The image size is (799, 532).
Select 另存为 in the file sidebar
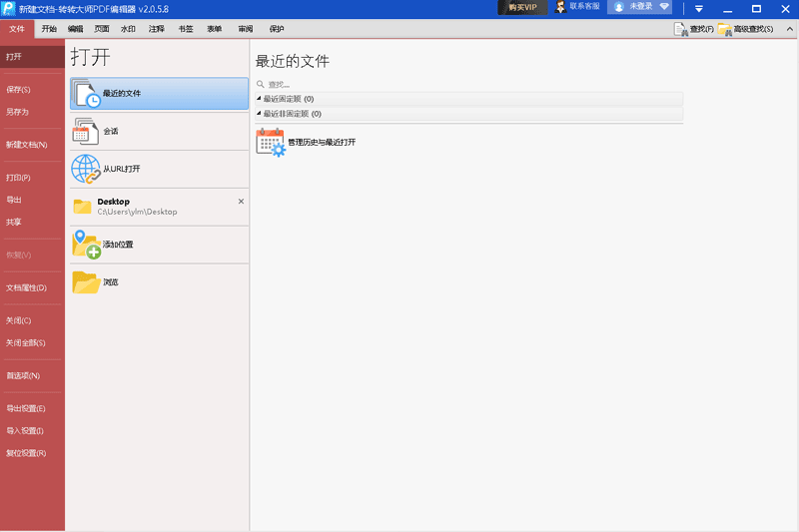[18, 112]
